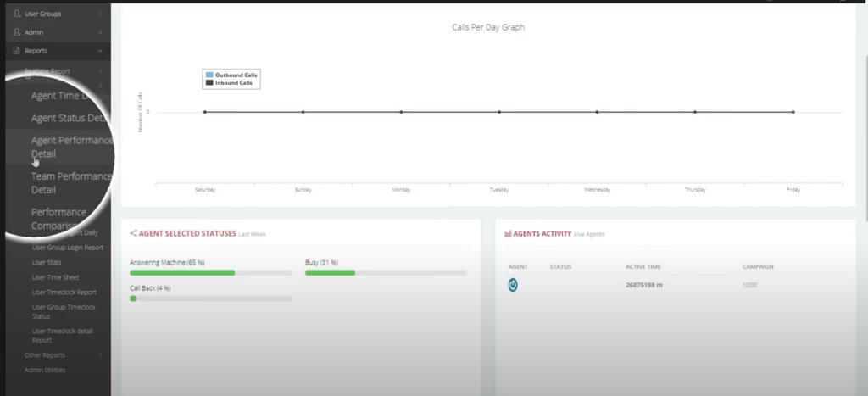Click the Inbound Calls black legend swatch
868x396 pixels.
coord(209,82)
